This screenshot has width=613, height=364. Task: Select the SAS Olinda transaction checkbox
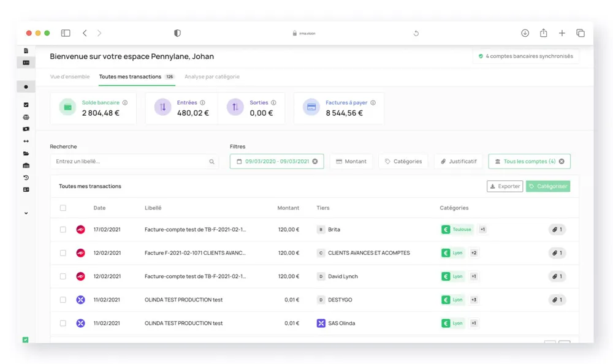(63, 324)
